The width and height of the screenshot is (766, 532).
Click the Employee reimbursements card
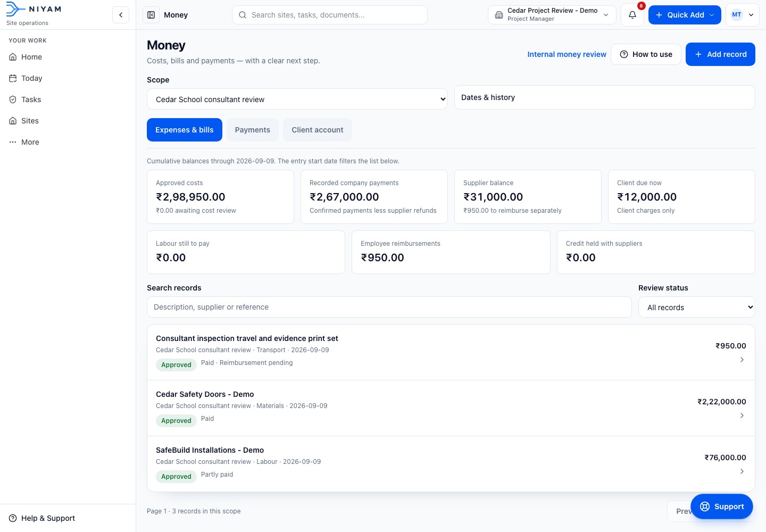(x=451, y=252)
